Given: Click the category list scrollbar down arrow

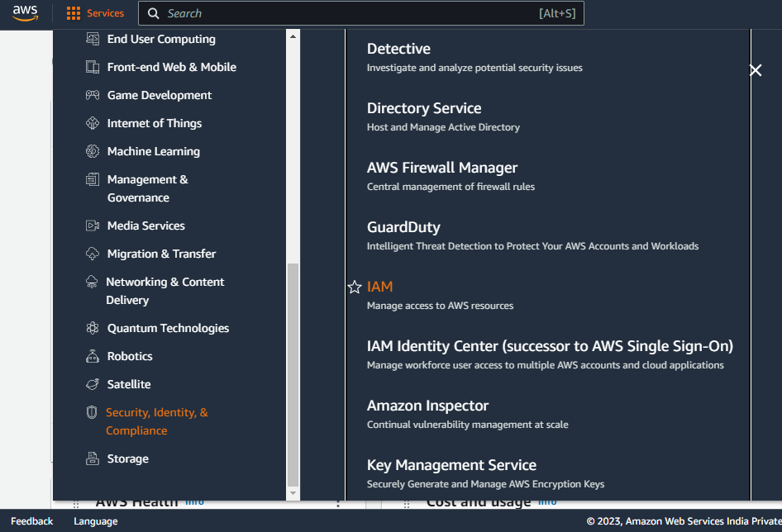Looking at the screenshot, I should (293, 493).
